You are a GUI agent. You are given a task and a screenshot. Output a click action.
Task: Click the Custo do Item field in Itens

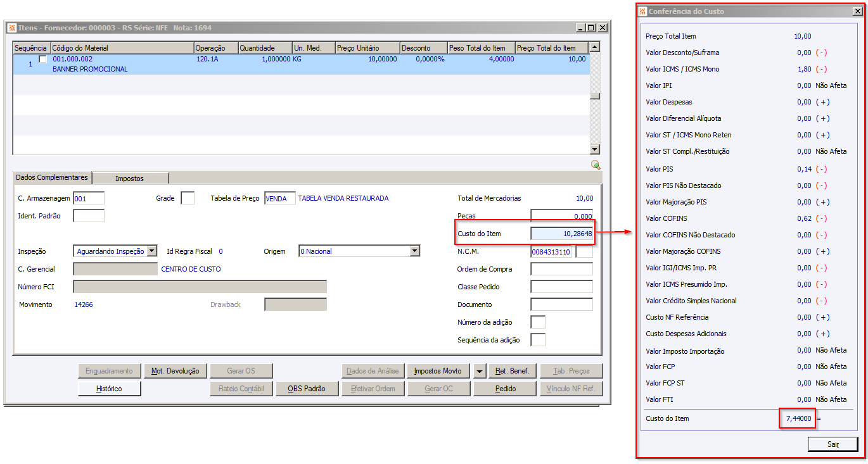click(x=561, y=234)
